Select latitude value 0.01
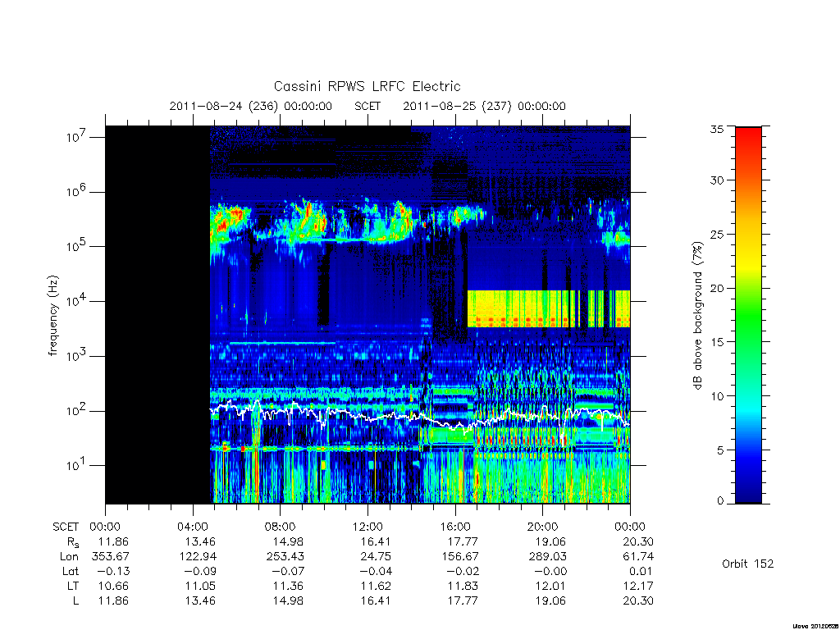The width and height of the screenshot is (840, 630). (640, 572)
